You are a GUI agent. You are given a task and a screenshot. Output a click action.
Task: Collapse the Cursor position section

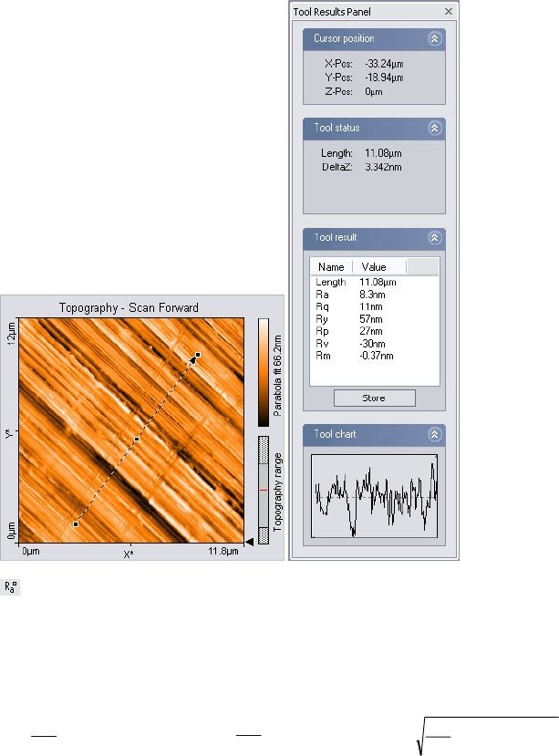point(435,39)
